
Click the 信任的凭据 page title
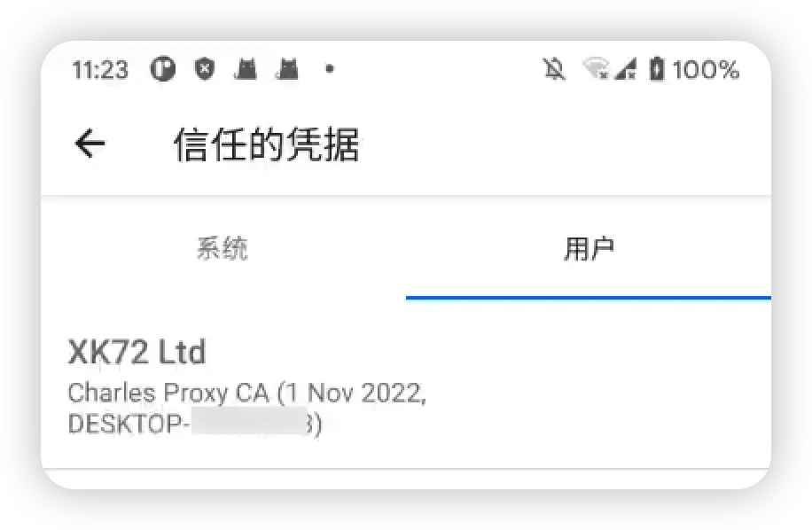(267, 144)
